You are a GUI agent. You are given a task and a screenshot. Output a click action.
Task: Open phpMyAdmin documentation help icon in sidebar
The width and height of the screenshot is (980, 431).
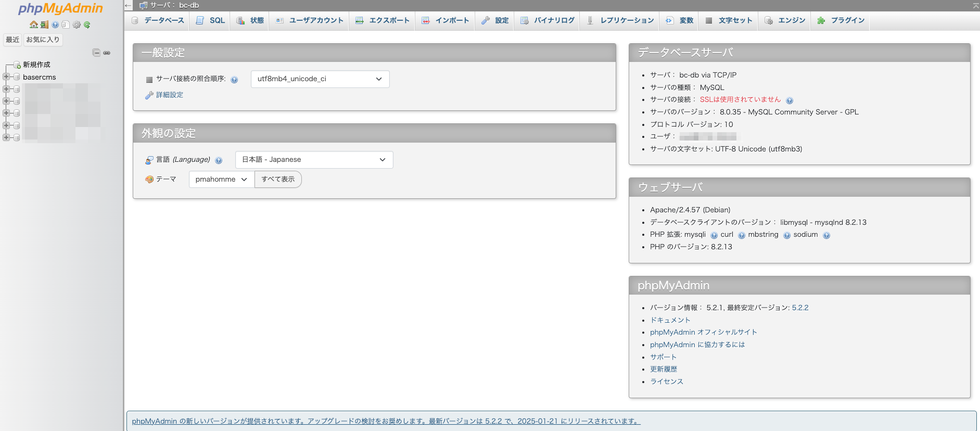pyautogui.click(x=55, y=24)
